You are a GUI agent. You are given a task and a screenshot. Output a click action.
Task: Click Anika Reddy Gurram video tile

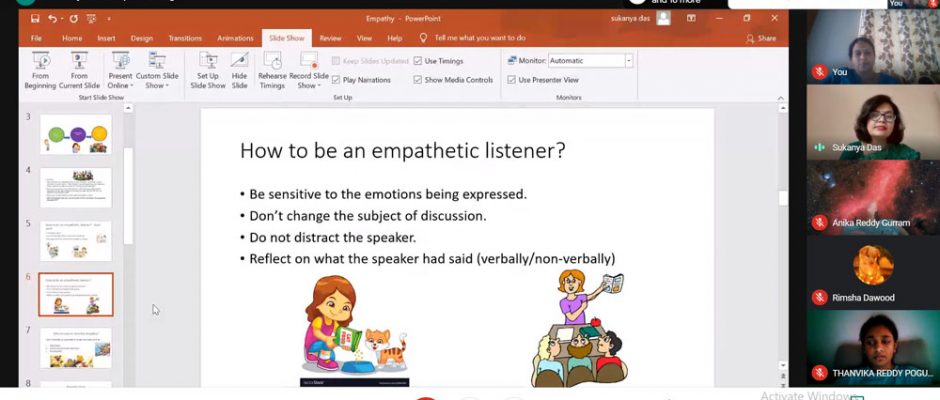873,197
